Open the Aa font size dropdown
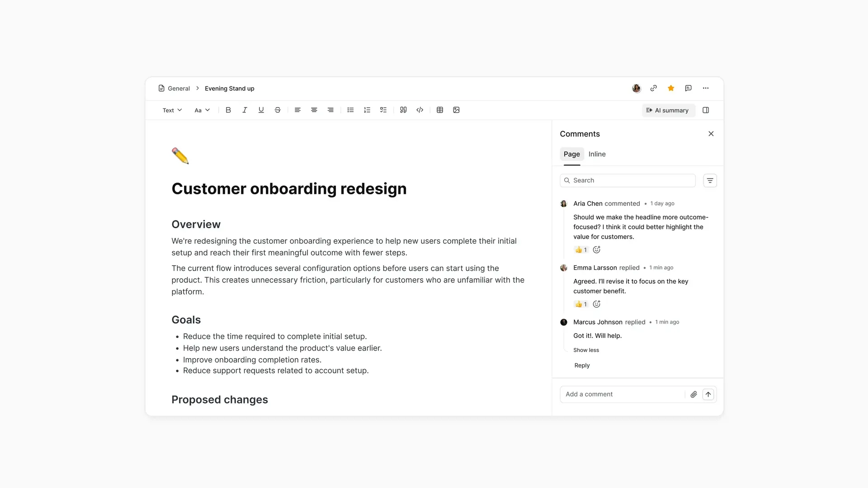The width and height of the screenshot is (868, 488). [x=202, y=110]
